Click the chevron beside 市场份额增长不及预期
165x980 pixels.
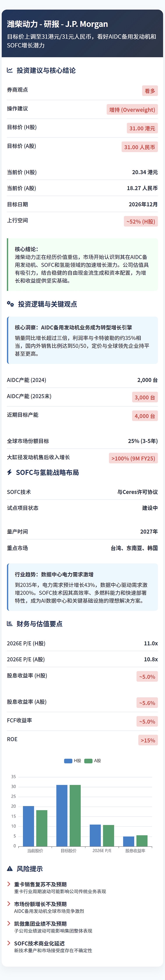[x=9, y=904]
